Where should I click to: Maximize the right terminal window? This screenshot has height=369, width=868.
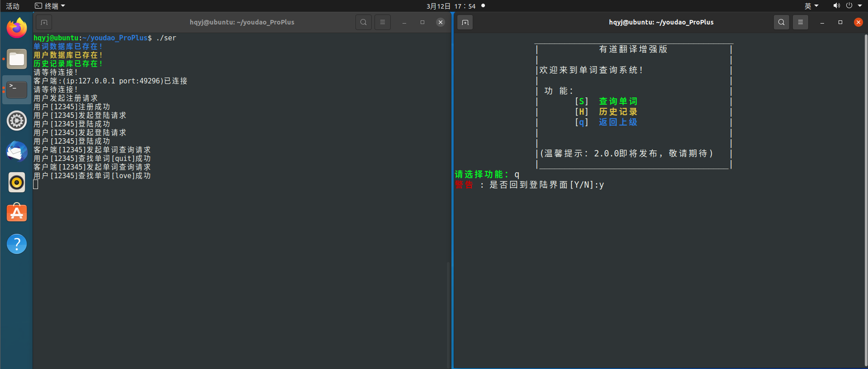(840, 22)
